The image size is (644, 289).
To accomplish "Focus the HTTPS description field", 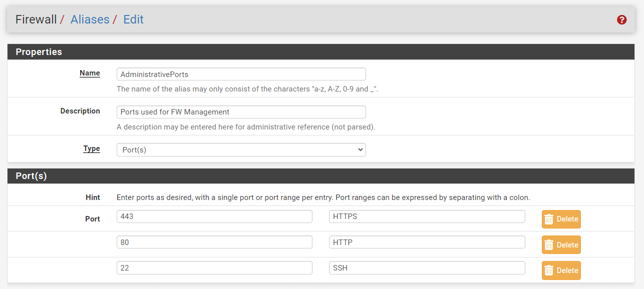I will coord(427,216).
